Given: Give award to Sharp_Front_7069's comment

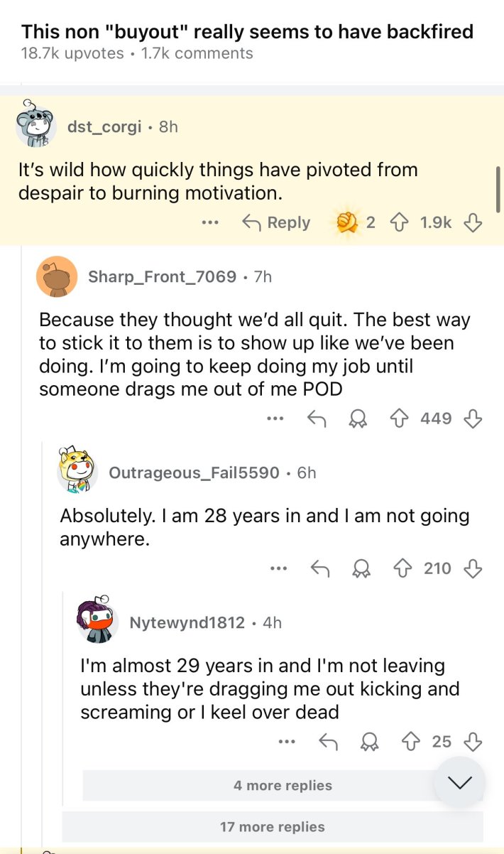Looking at the screenshot, I should point(357,419).
